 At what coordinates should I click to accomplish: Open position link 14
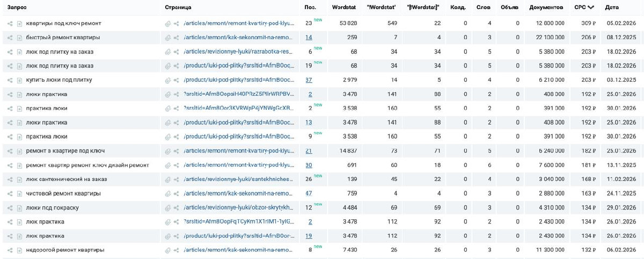309,38
